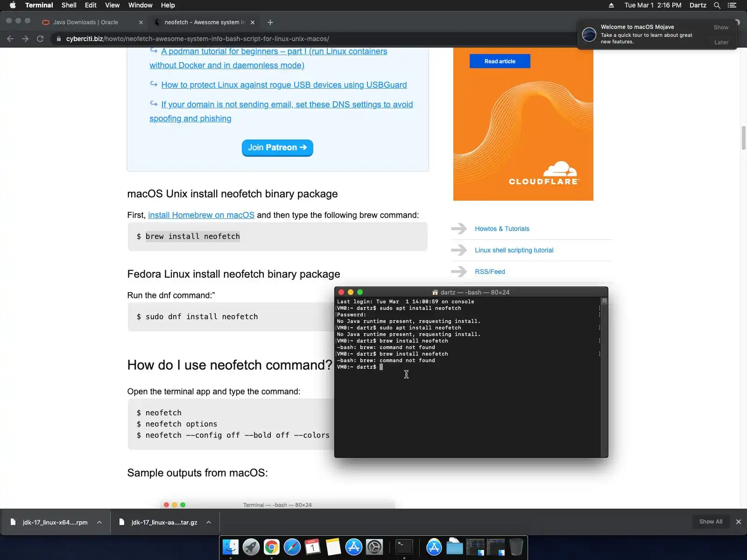Viewport: 747px width, 560px height.
Task: Close the neofetch tab
Action: click(253, 22)
